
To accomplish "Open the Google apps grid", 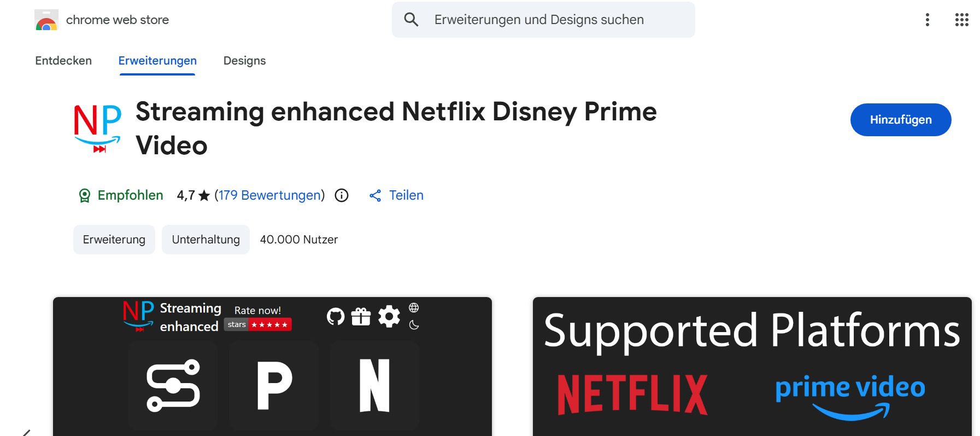I will tap(961, 20).
